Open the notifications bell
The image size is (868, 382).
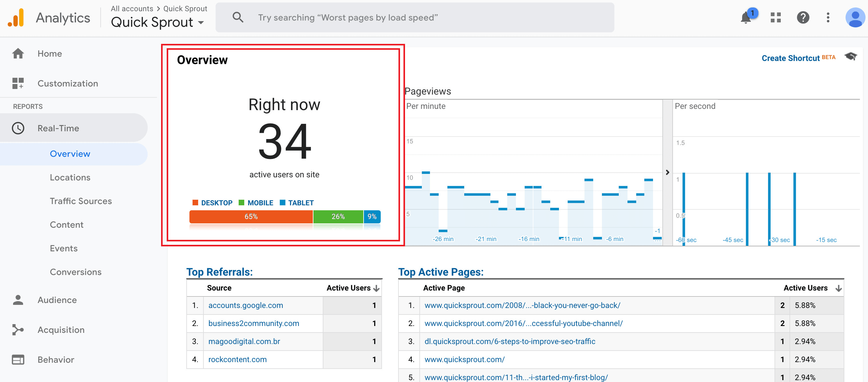[745, 18]
